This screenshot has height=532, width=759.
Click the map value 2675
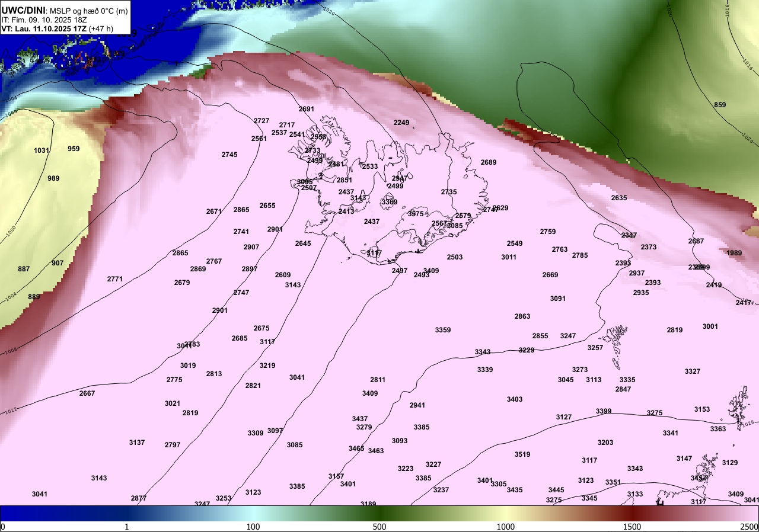pyautogui.click(x=261, y=328)
